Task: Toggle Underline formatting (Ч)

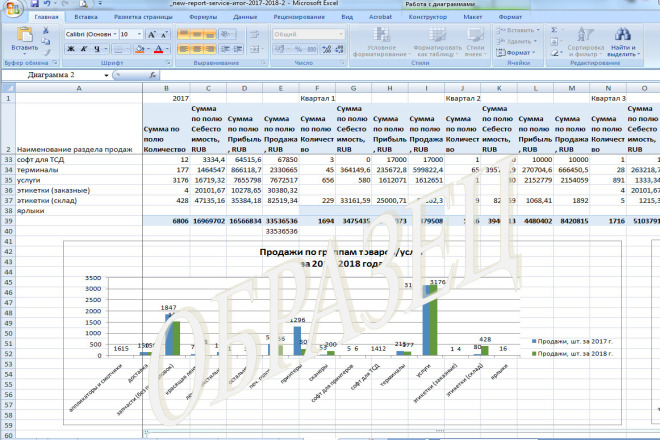Action: pyautogui.click(x=95, y=49)
